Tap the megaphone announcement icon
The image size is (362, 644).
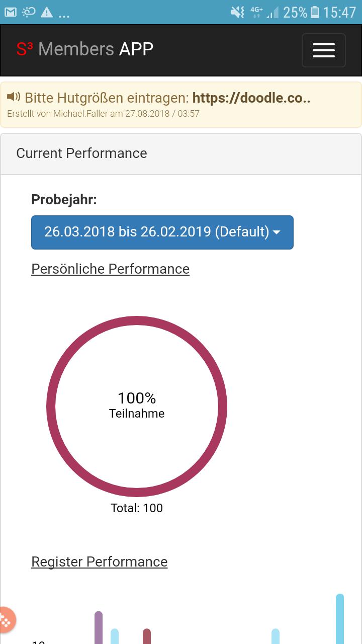pyautogui.click(x=14, y=97)
